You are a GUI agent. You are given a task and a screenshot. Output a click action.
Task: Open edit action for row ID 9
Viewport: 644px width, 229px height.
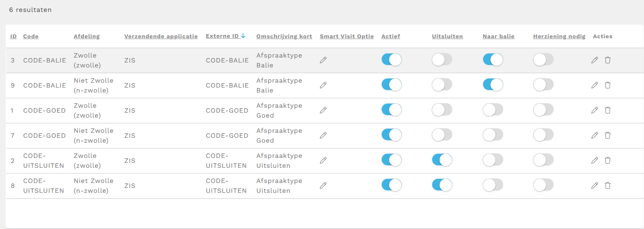click(594, 85)
